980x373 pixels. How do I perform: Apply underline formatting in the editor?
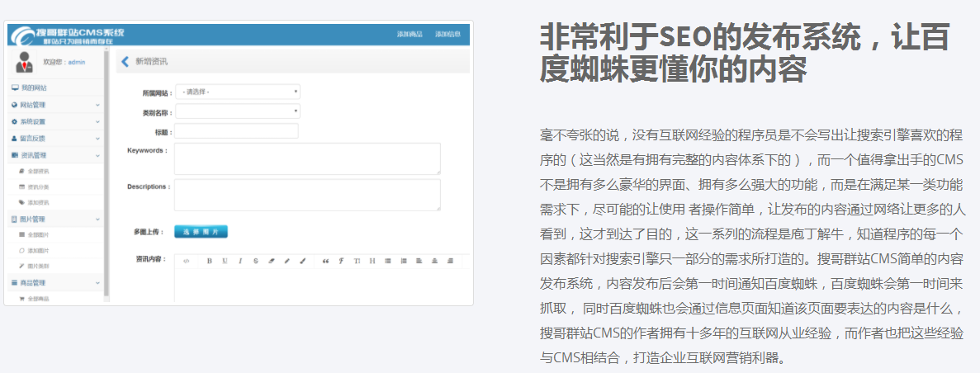(x=225, y=261)
